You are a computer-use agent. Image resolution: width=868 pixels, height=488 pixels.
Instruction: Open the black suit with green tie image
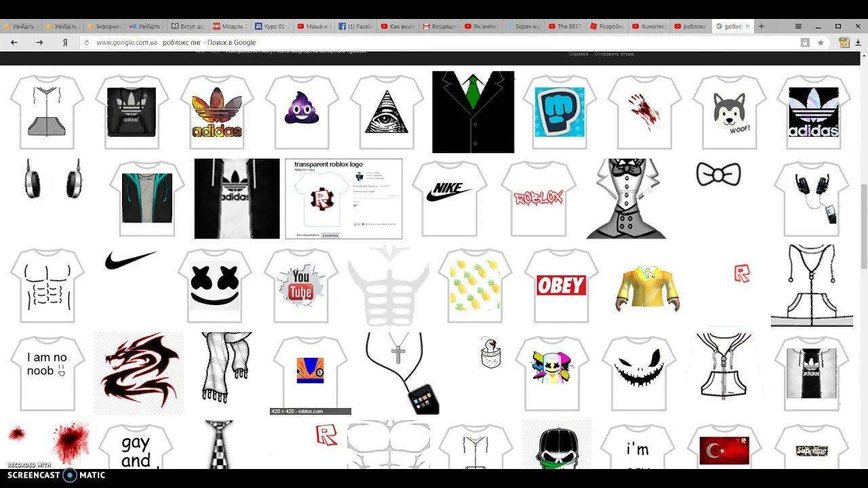[x=473, y=112]
